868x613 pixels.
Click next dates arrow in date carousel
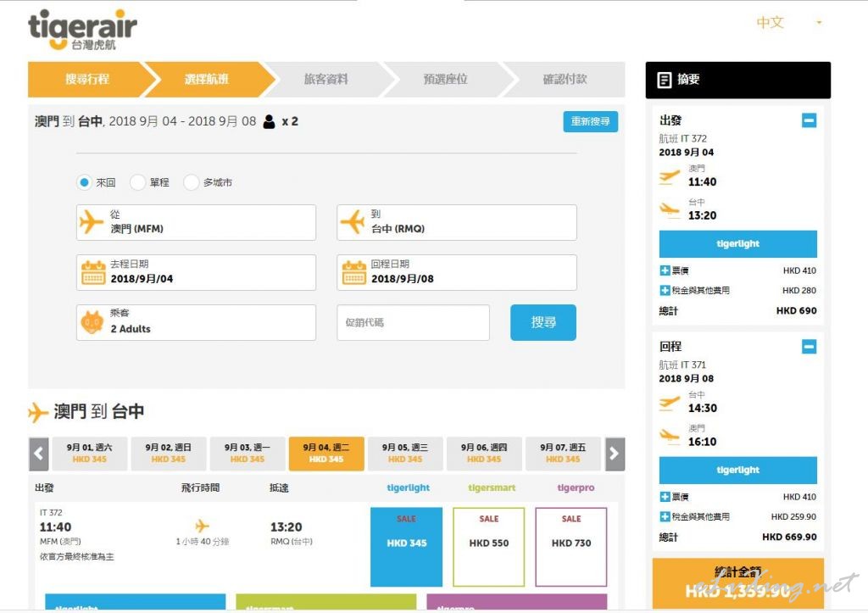(615, 454)
